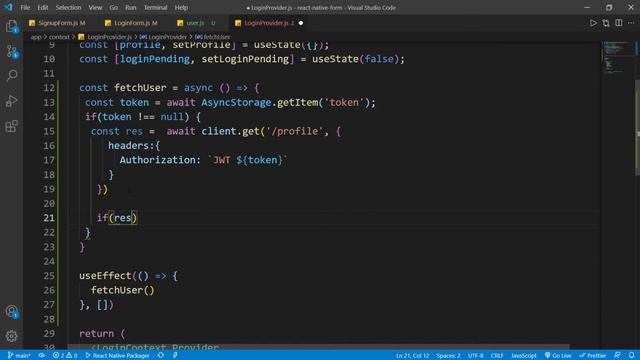
Task: Click Ln 21, Col 12 cursor position
Action: pyautogui.click(x=412, y=356)
